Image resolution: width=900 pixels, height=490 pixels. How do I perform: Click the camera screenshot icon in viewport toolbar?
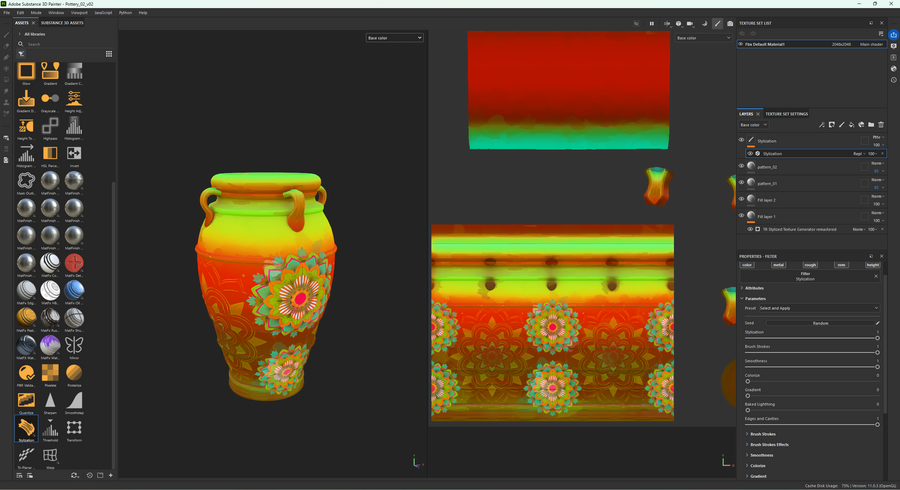(x=730, y=23)
